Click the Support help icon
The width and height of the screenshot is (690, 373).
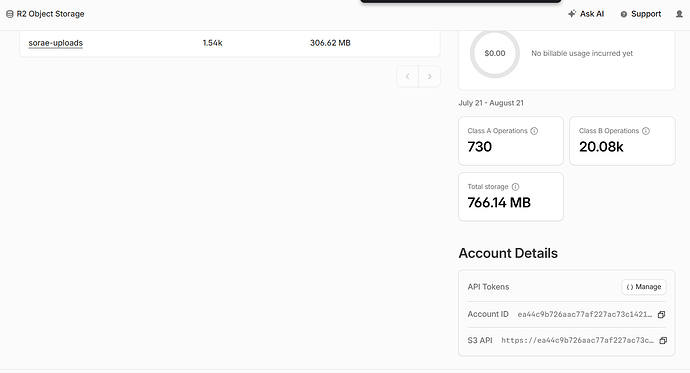coord(624,15)
